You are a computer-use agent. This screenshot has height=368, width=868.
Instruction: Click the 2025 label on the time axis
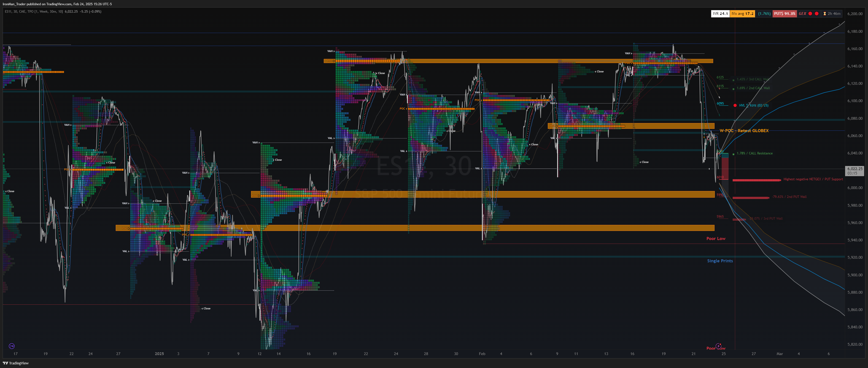(159, 353)
